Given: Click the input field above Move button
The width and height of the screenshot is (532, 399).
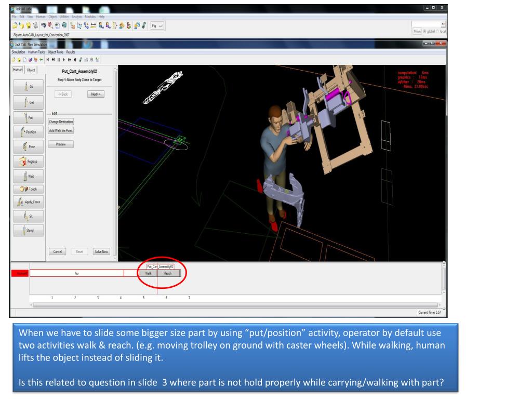Looking at the screenshot, I should click(x=426, y=24).
